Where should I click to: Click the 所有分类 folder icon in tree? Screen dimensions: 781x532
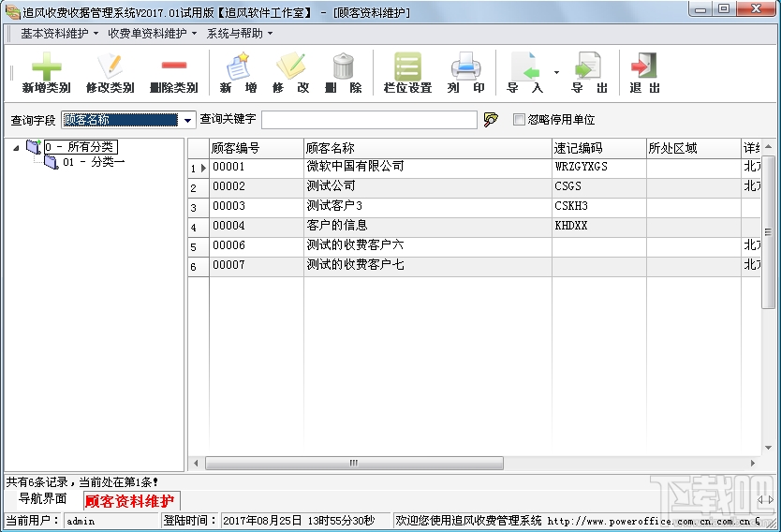[34, 147]
